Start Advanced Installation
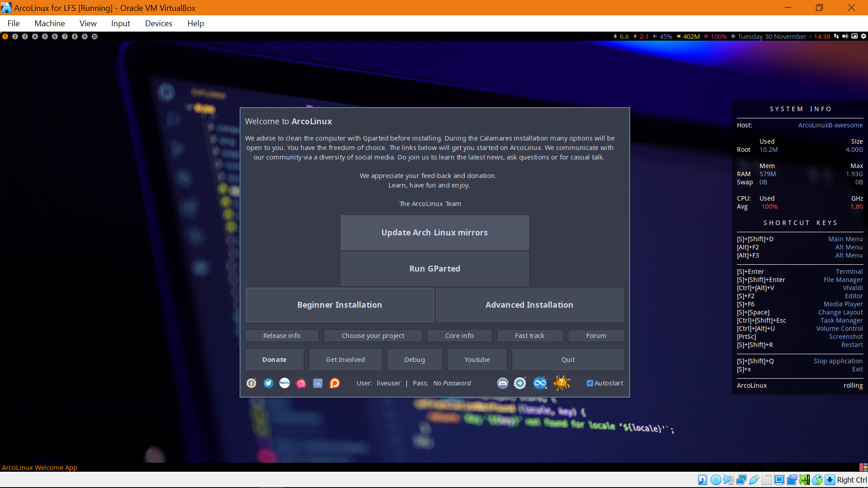 pyautogui.click(x=529, y=305)
